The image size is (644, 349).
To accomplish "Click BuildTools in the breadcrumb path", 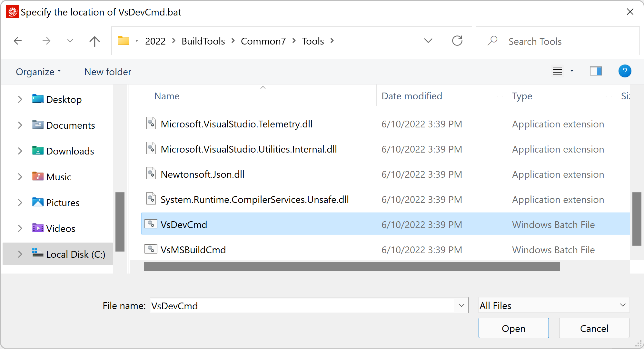I will click(x=203, y=41).
